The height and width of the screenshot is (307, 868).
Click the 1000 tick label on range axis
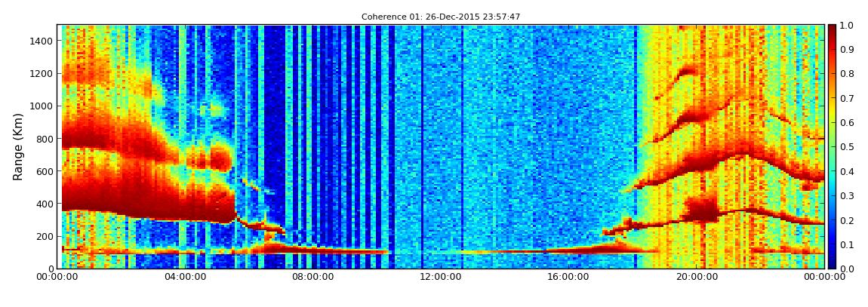pos(42,106)
